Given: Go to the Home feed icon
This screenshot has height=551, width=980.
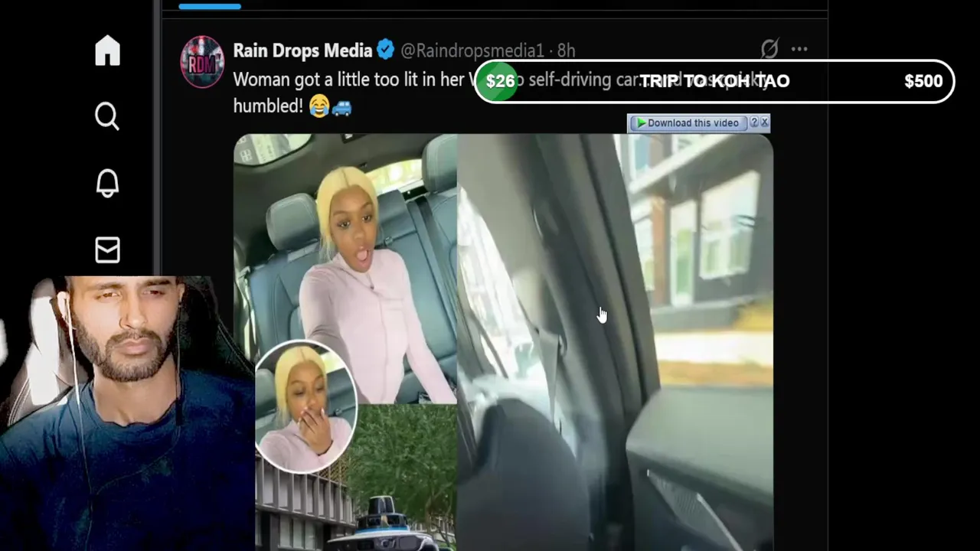Looking at the screenshot, I should point(107,51).
